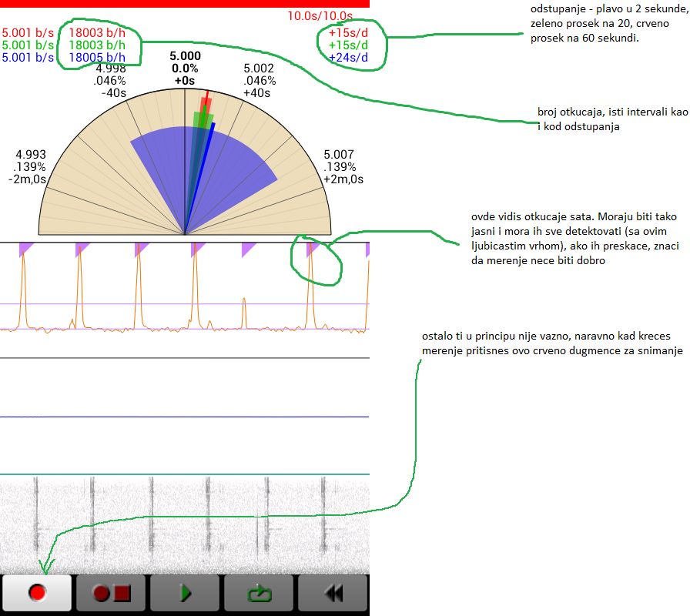690x616 pixels.
Task: Click the rewind double-arrow button
Action: click(333, 594)
